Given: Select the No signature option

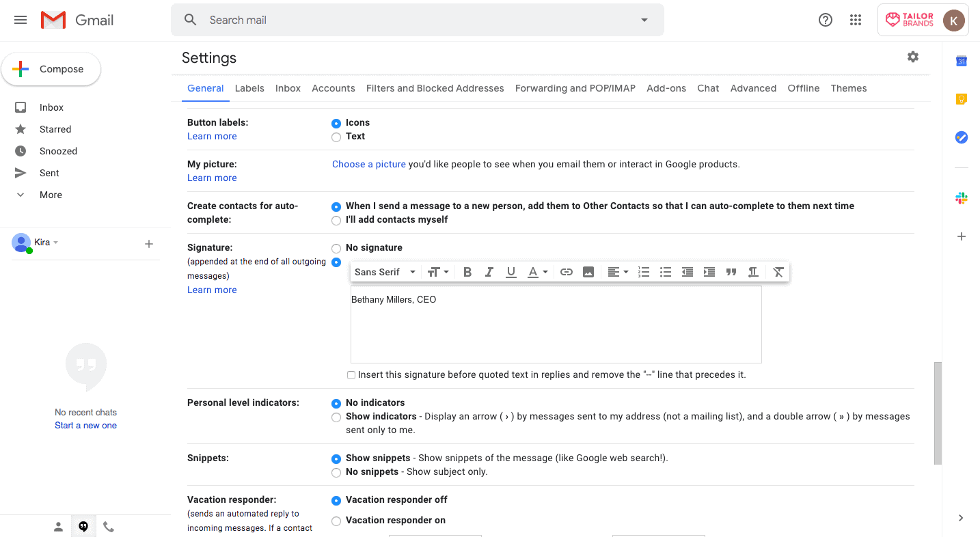Looking at the screenshot, I should (x=336, y=249).
